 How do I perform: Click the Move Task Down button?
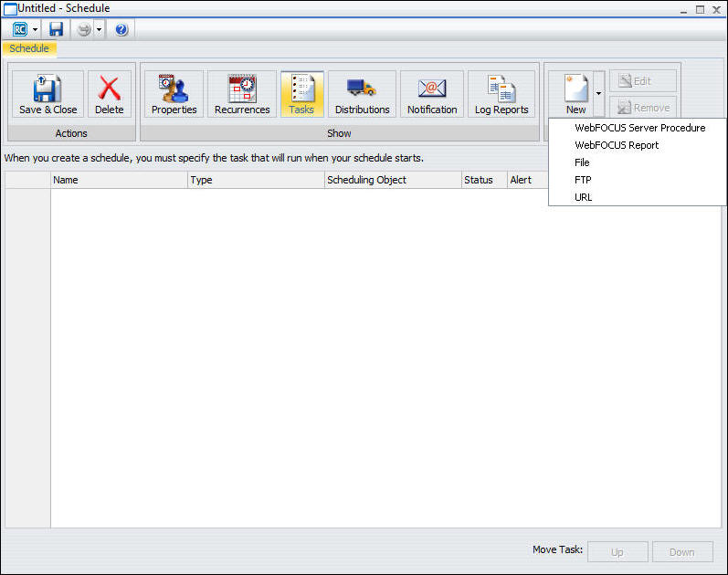click(x=682, y=552)
